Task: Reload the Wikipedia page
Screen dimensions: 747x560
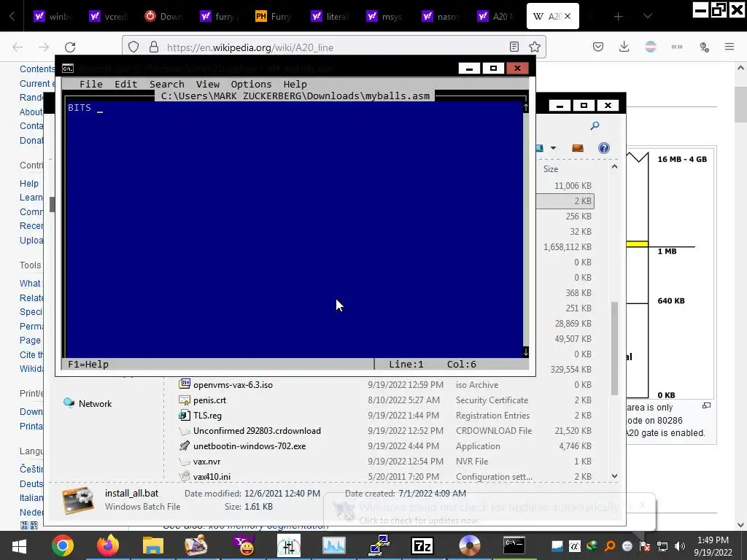Action: (70, 47)
